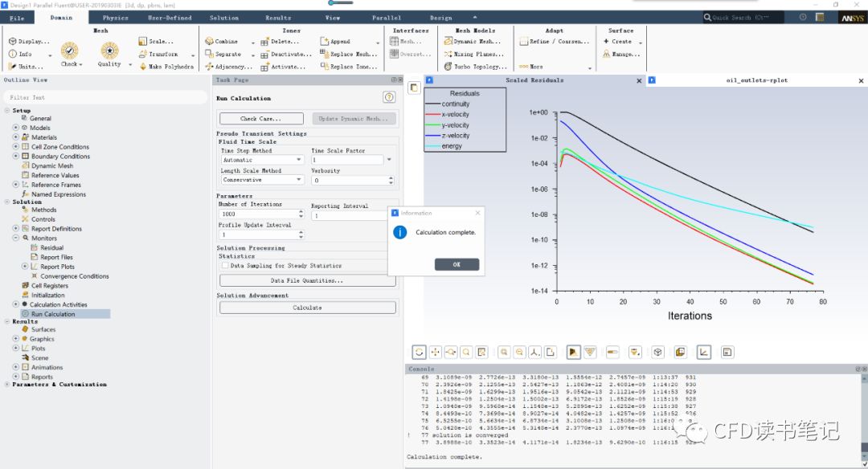Switch to the Solution ribbon tab
Viewport: 868px width, 469px height.
coord(224,18)
